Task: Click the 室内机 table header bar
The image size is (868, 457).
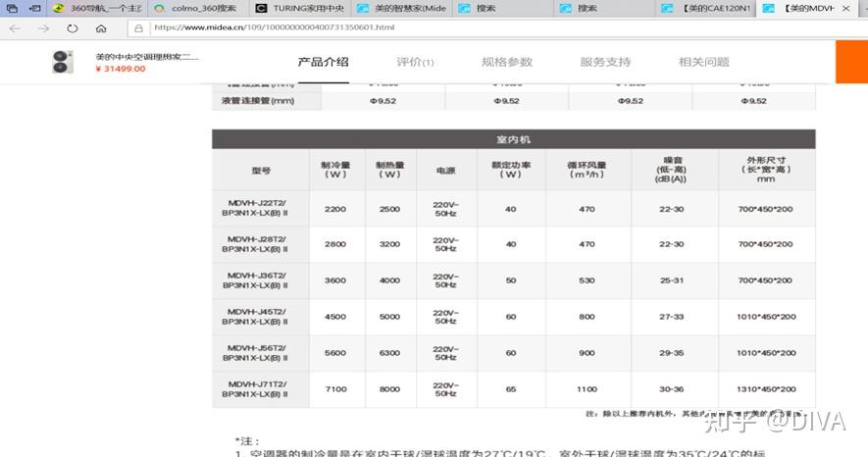Action: click(514, 139)
